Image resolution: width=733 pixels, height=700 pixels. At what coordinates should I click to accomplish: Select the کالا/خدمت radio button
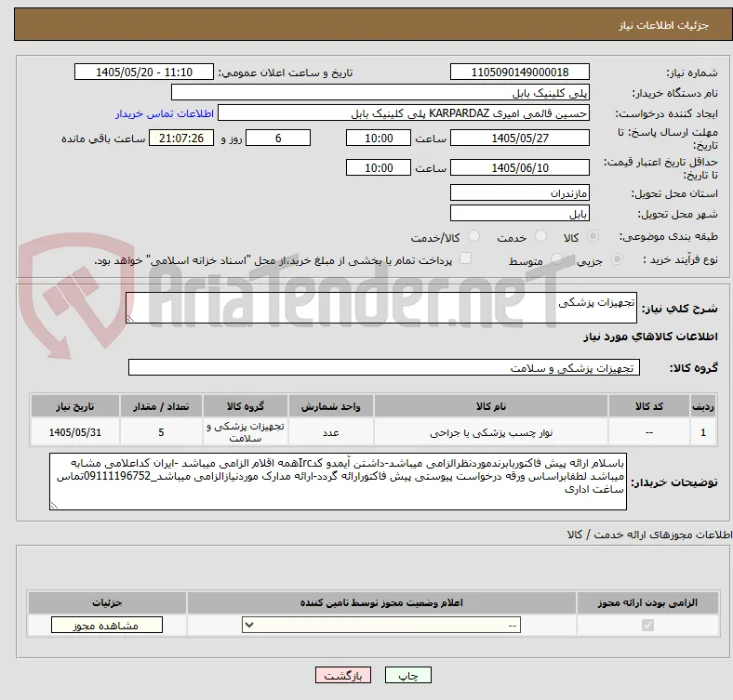[x=474, y=236]
